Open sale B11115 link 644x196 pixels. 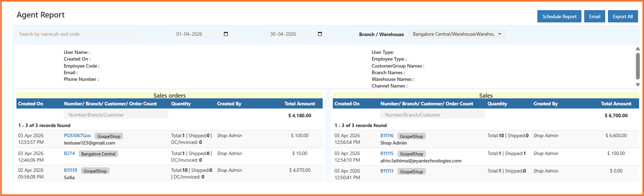tap(387, 153)
